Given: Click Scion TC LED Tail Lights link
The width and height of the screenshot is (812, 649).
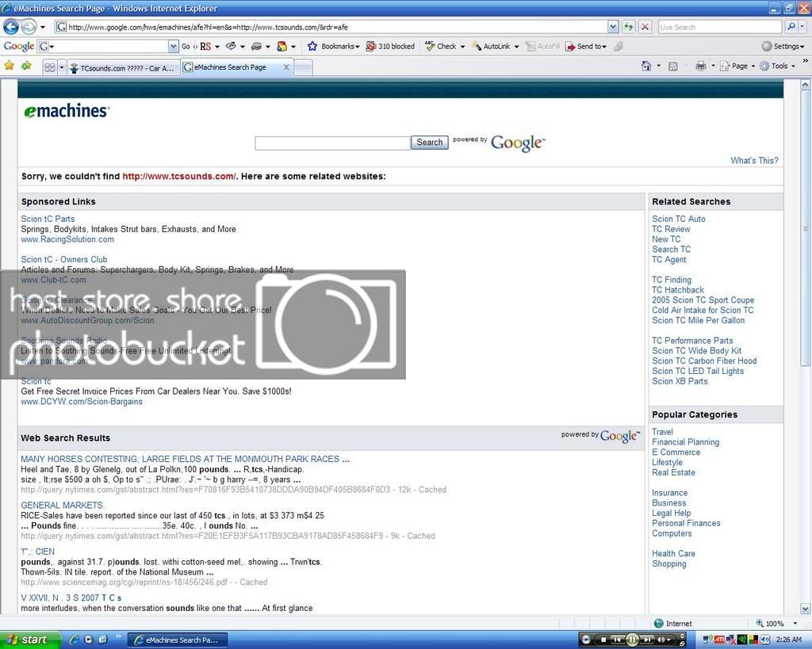Looking at the screenshot, I should point(698,371).
